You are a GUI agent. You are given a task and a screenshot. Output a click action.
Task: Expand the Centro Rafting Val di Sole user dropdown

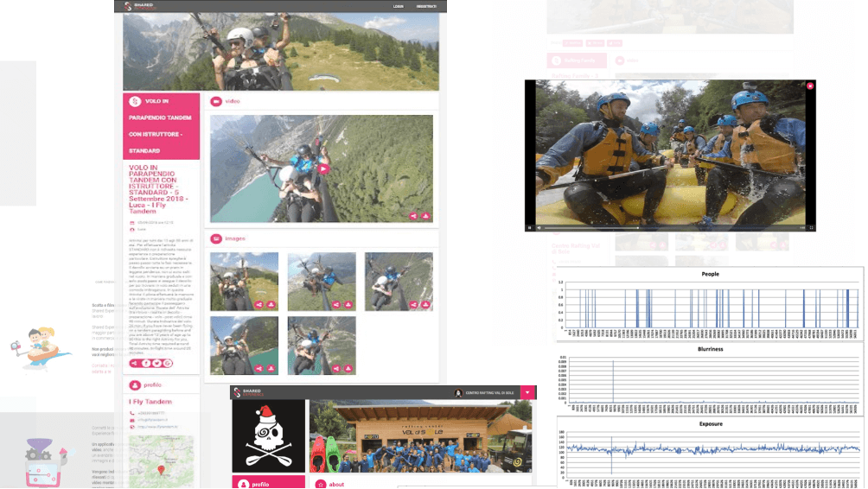click(x=527, y=393)
